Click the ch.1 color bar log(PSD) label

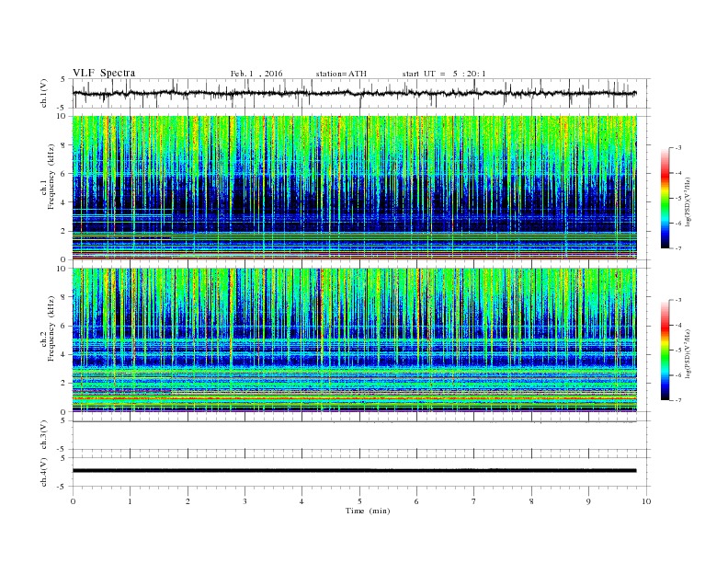coord(688,201)
